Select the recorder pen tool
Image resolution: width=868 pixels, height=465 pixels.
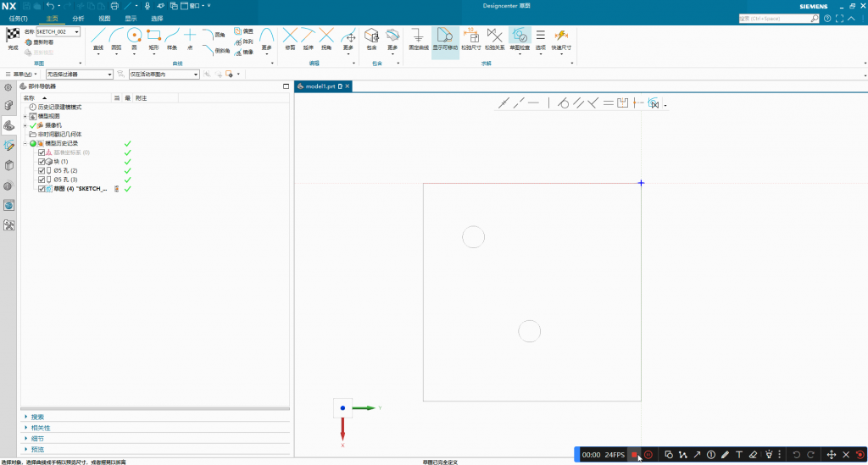coord(726,455)
